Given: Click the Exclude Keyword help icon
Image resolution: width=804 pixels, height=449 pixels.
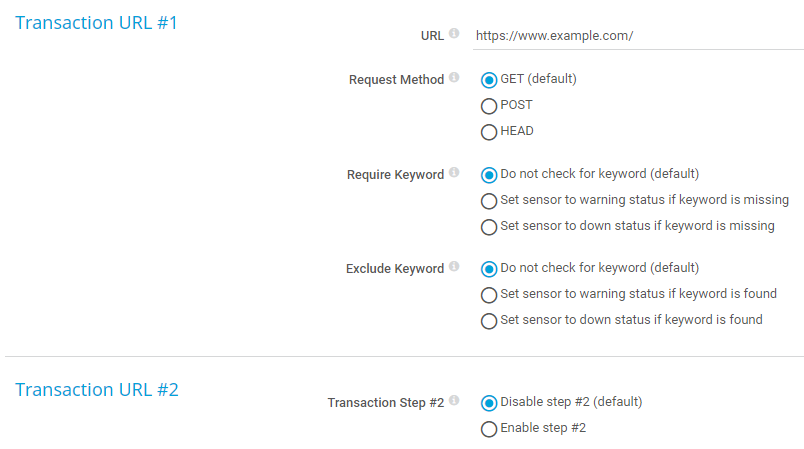Looking at the screenshot, I should [454, 267].
